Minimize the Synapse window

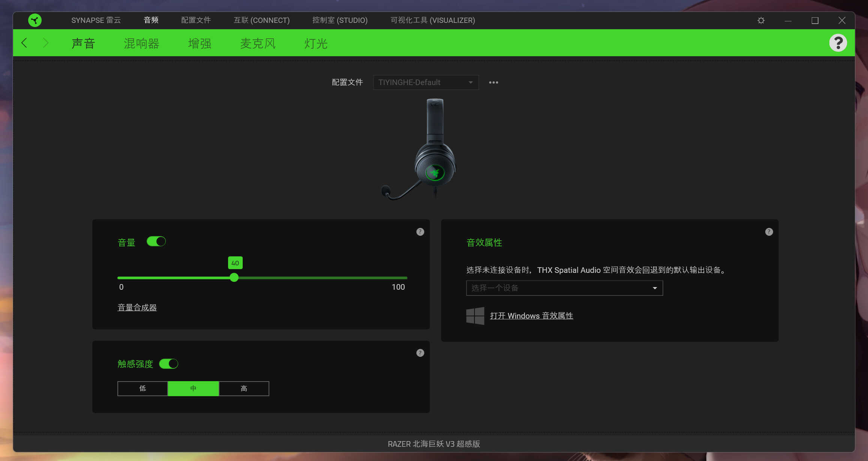click(x=788, y=21)
